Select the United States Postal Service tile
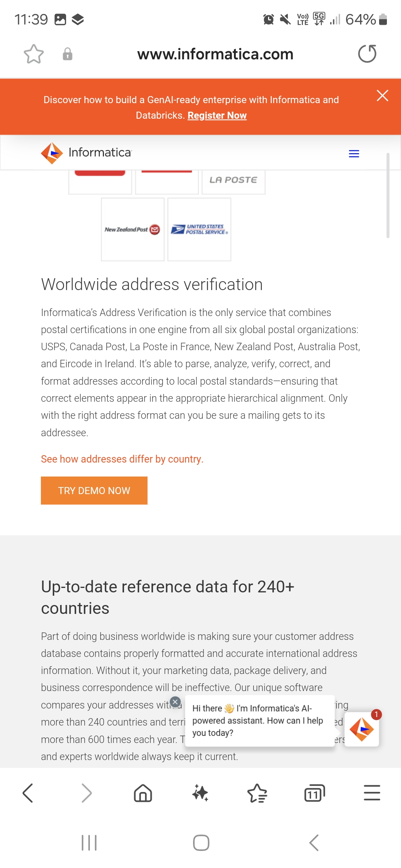 point(199,230)
